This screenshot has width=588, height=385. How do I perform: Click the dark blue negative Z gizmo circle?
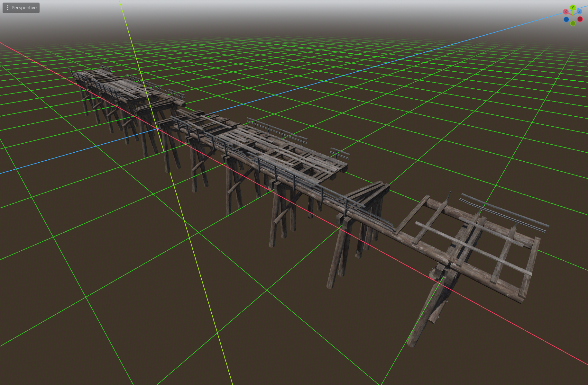566,20
